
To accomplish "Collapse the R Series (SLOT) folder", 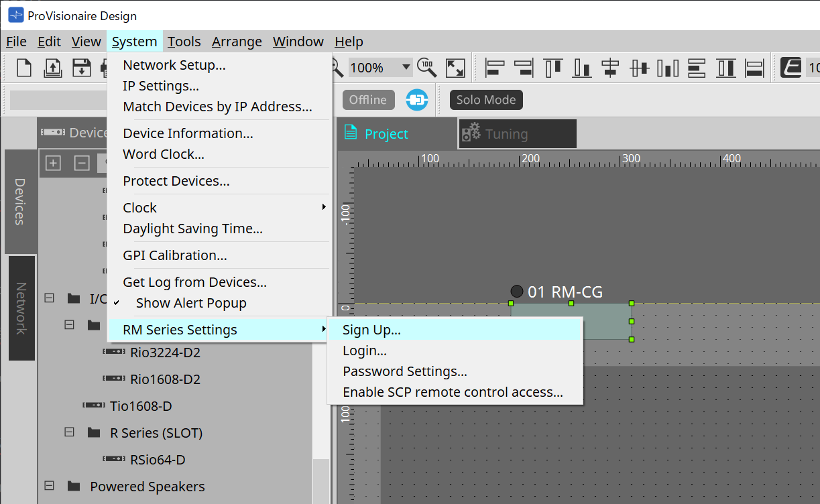I will click(69, 433).
